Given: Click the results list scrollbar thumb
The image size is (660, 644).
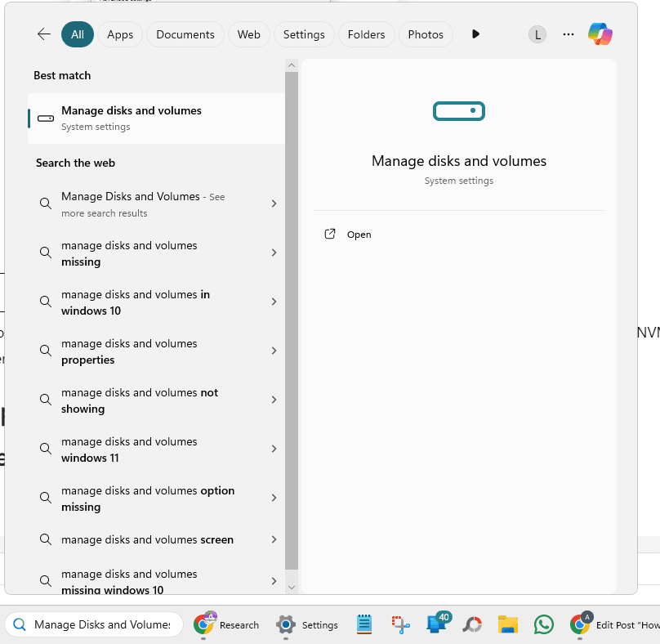Looking at the screenshot, I should [292, 320].
